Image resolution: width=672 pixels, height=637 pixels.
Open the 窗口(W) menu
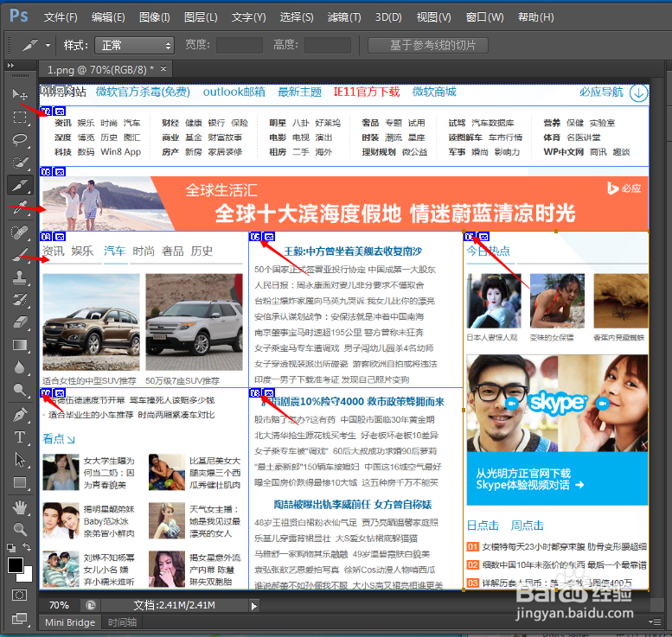(x=484, y=17)
